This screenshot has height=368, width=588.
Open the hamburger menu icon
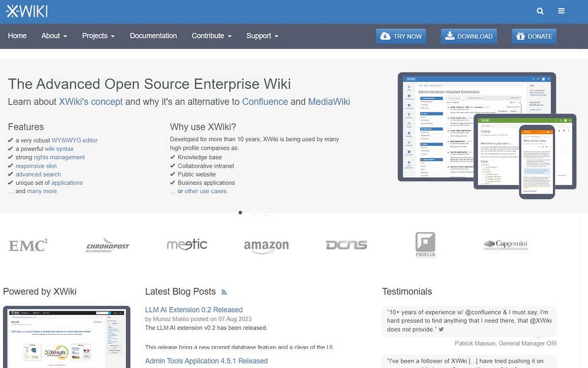[x=562, y=11]
